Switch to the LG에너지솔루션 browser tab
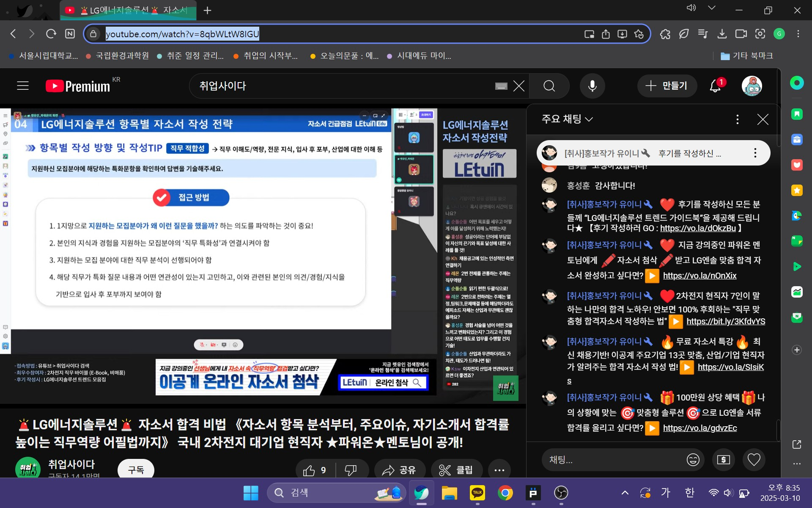Screen dimensions: 812x508 [131, 10]
